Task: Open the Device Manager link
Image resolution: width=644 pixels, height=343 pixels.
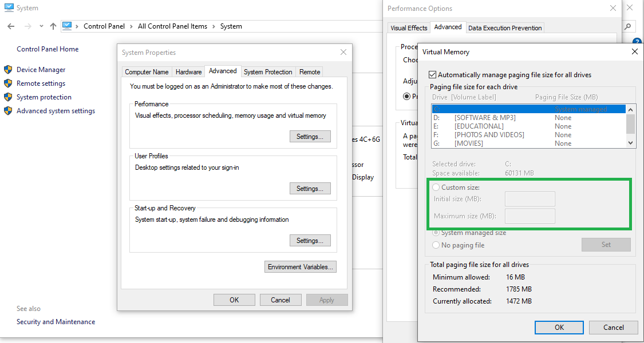Action: pyautogui.click(x=41, y=70)
